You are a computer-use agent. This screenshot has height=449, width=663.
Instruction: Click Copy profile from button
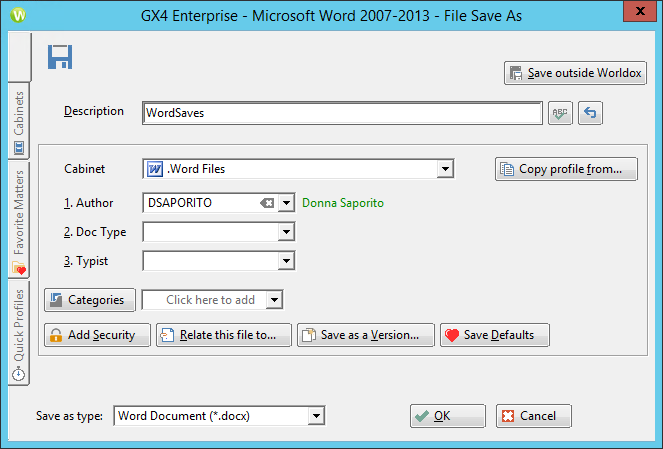[566, 169]
